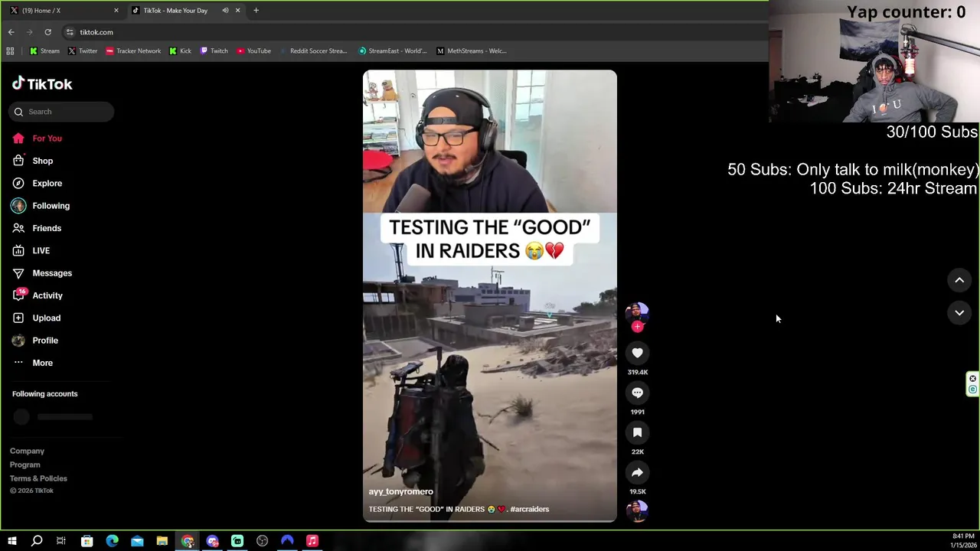Open the Tracker Network bookmark

[x=133, y=51]
